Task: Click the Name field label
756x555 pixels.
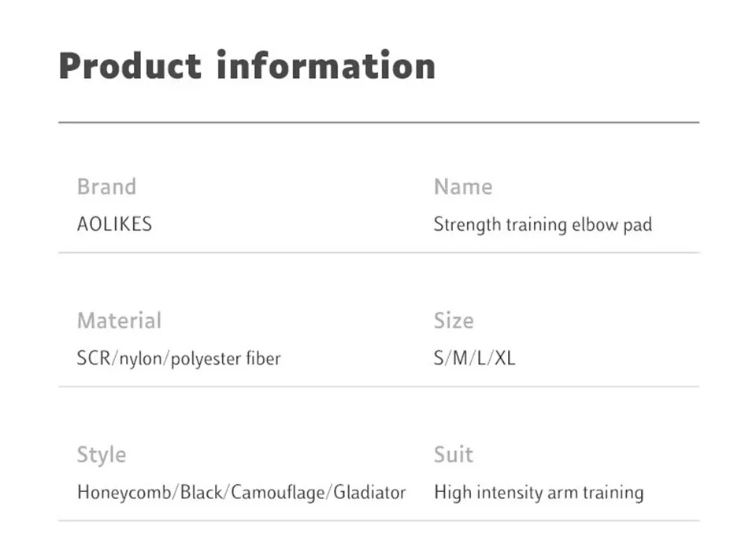Action: coord(462,187)
